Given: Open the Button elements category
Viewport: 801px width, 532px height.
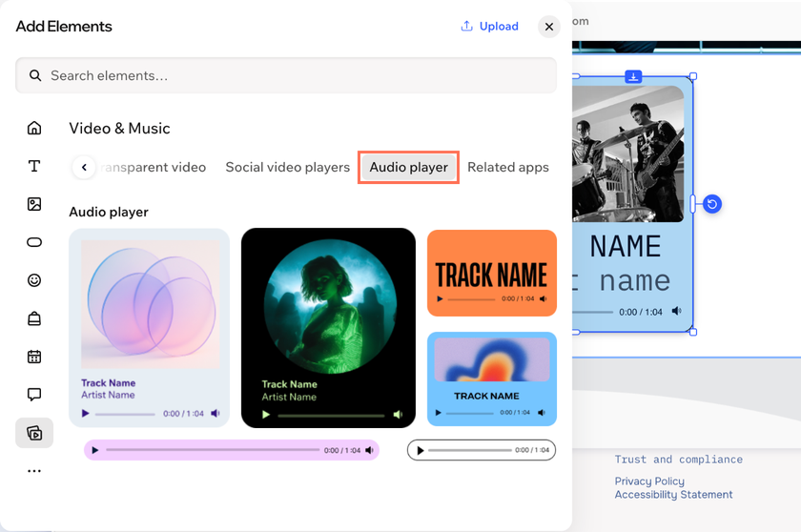Looking at the screenshot, I should pos(34,242).
